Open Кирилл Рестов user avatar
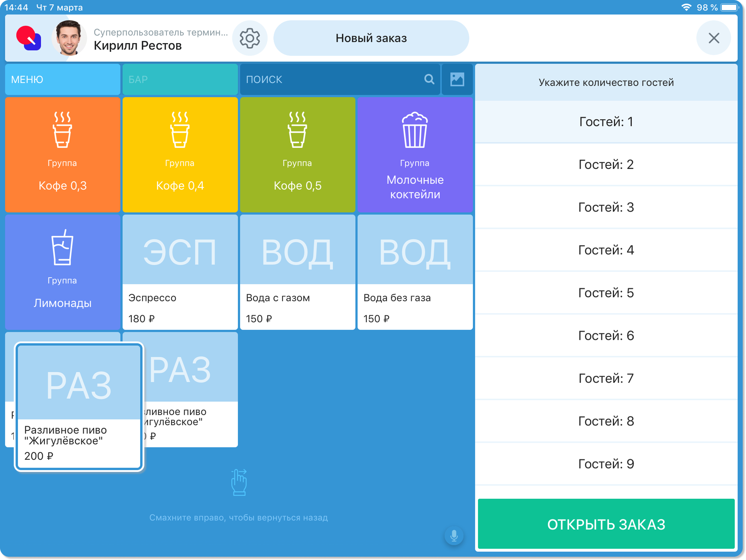This screenshot has width=746, height=560. point(69,38)
